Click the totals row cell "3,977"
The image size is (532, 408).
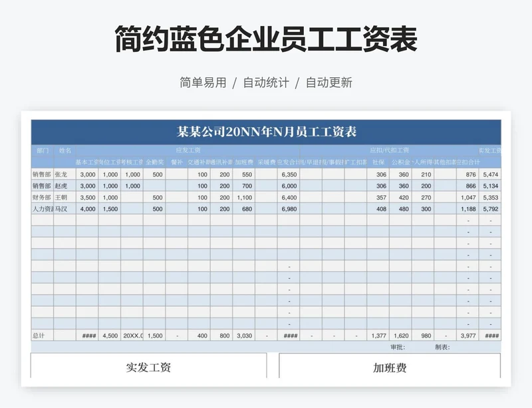pos(467,335)
